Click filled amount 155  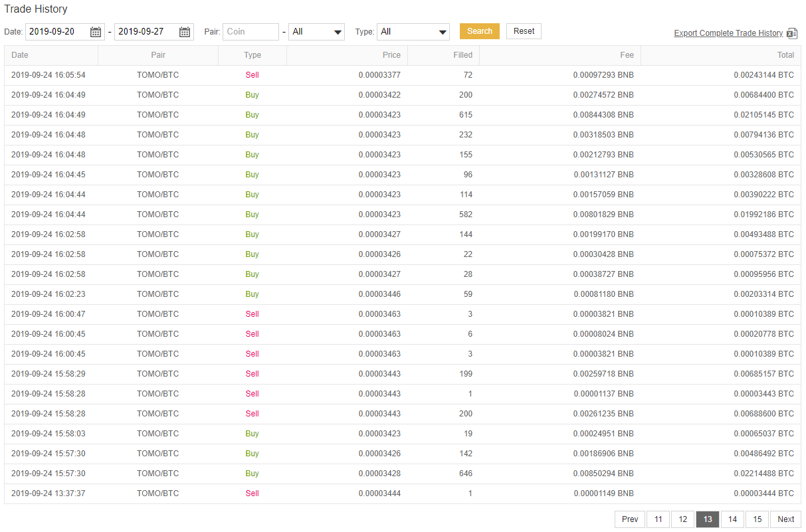[466, 155]
